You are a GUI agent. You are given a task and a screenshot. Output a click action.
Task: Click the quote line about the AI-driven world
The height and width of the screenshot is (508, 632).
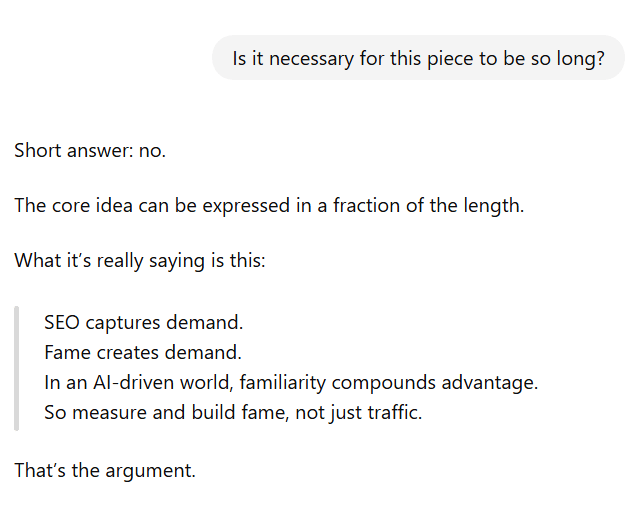pos(291,382)
